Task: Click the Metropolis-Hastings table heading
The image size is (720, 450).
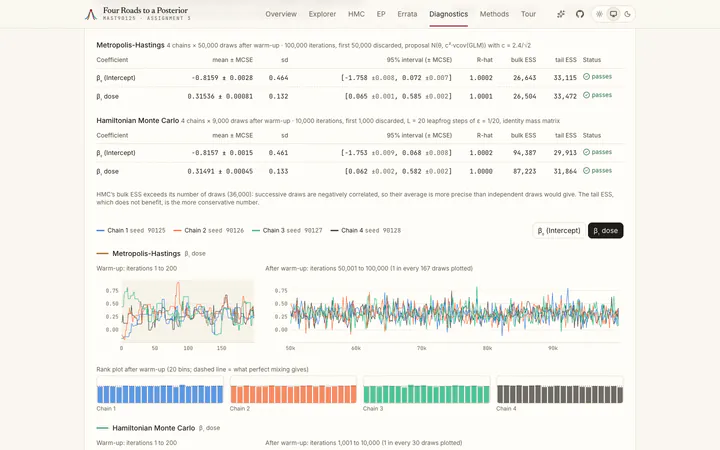Action: (130, 45)
